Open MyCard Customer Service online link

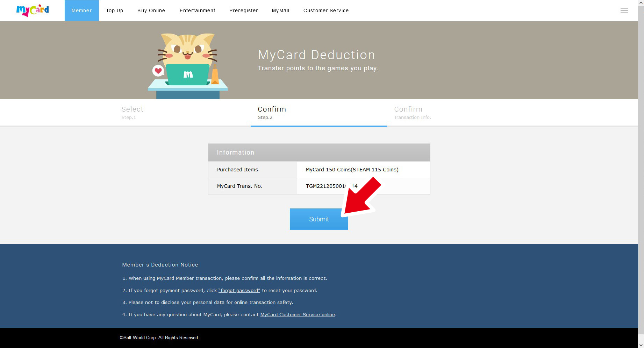(298, 315)
